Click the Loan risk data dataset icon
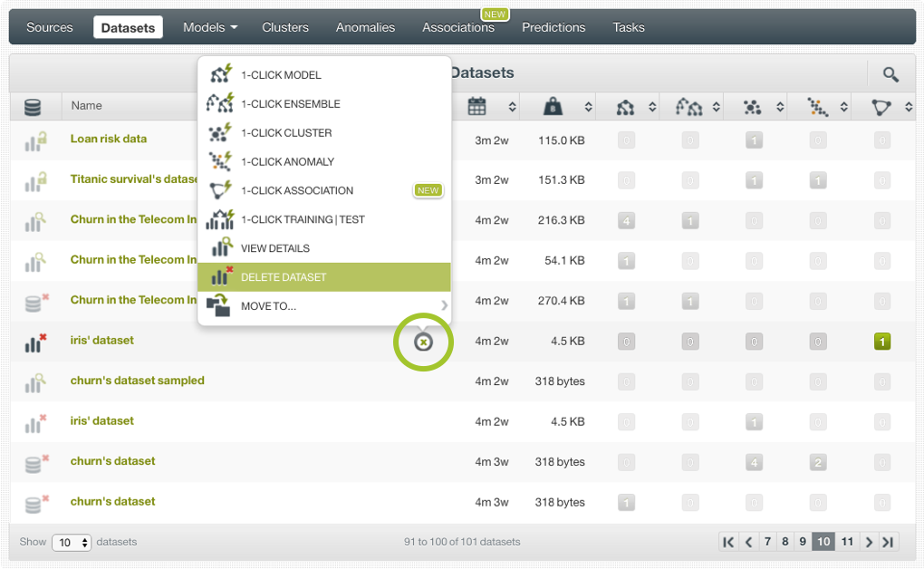924x569 pixels. (x=35, y=140)
